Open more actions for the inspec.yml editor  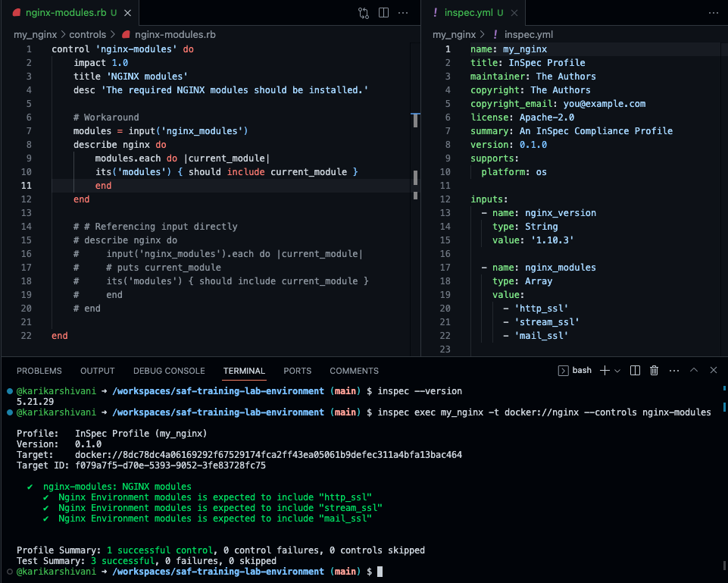(x=713, y=13)
